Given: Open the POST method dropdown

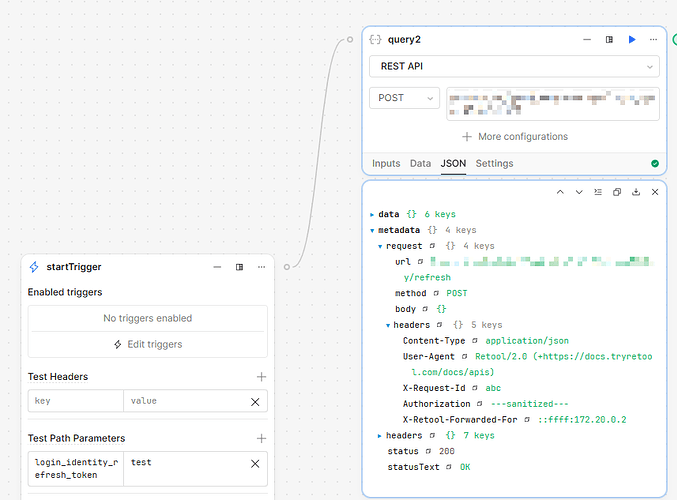Looking at the screenshot, I should coord(404,98).
